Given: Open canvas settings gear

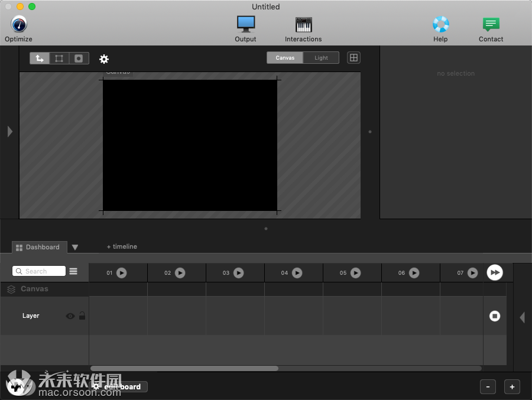Looking at the screenshot, I should point(104,59).
